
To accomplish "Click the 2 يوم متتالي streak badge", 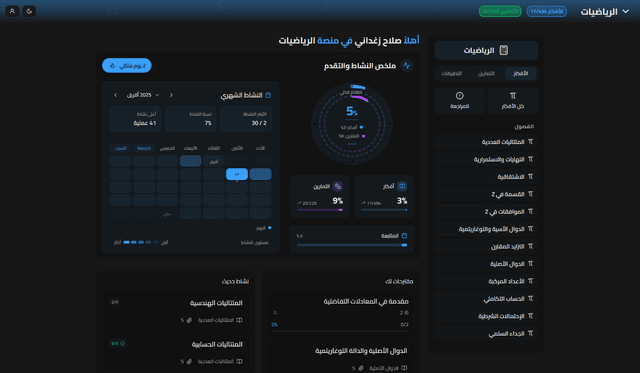I will [127, 66].
